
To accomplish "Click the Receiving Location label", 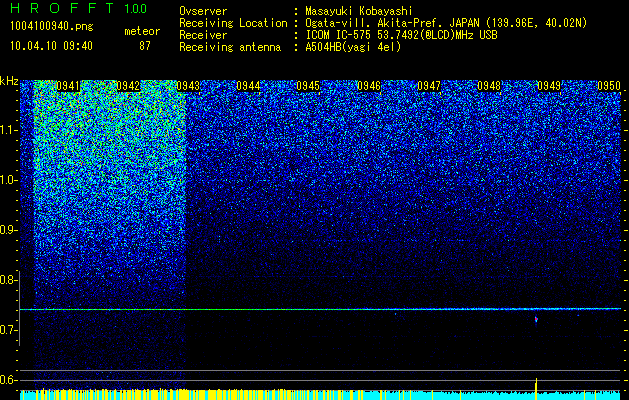I will [x=233, y=23].
